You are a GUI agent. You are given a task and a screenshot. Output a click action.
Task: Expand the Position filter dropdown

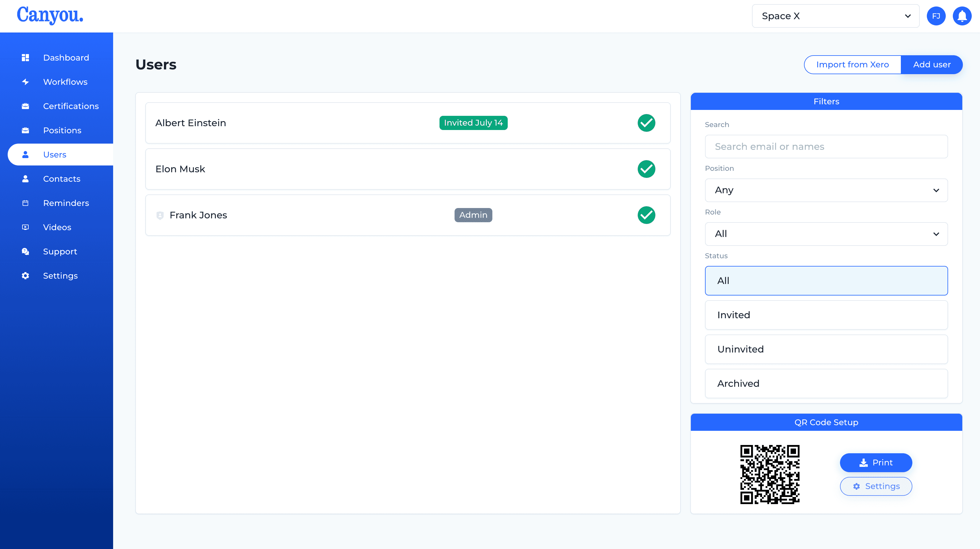(826, 190)
